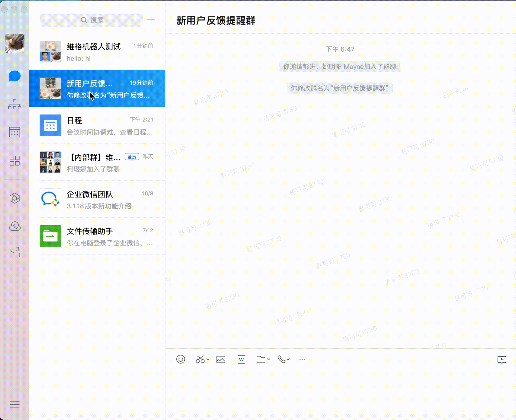Open the emoji picker smiley icon
This screenshot has height=420, width=516.
pos(181,359)
